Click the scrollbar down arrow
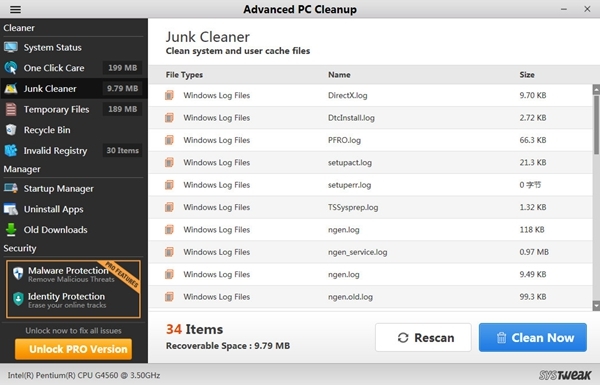Screen dimensions: 600x385 pyautogui.click(x=596, y=306)
